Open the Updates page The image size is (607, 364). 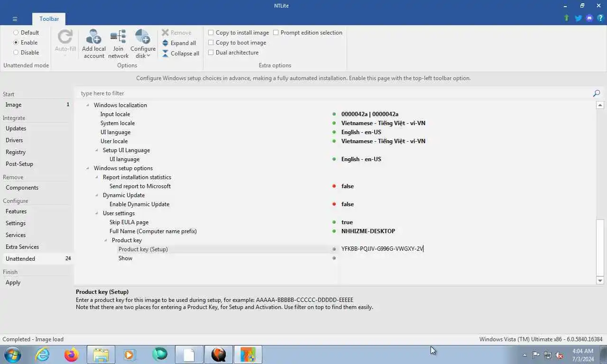[x=37, y=128]
